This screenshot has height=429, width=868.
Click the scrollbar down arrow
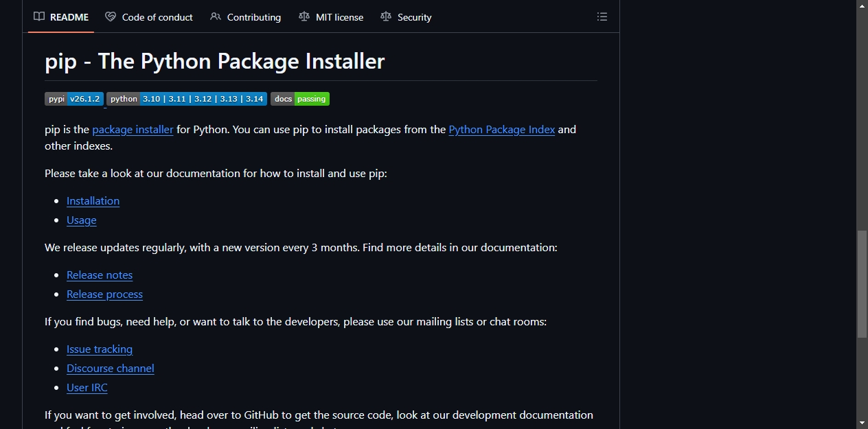point(862,423)
